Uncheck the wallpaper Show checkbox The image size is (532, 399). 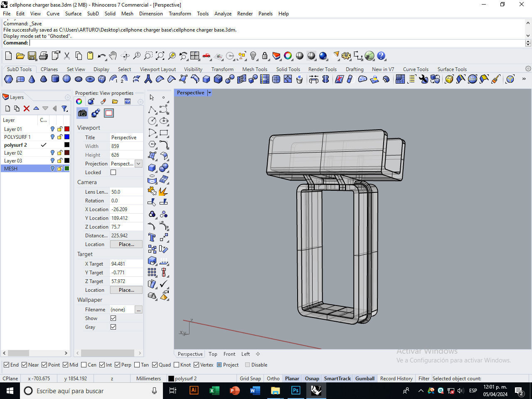click(x=113, y=318)
